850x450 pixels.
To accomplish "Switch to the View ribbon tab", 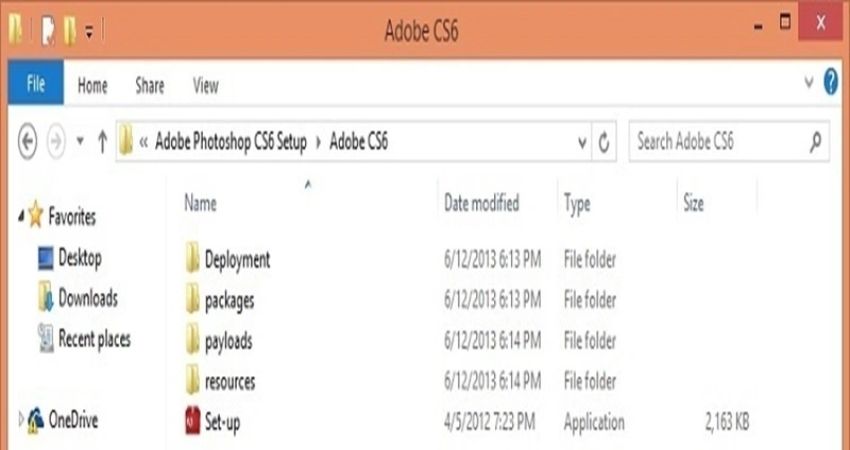I will tap(205, 86).
